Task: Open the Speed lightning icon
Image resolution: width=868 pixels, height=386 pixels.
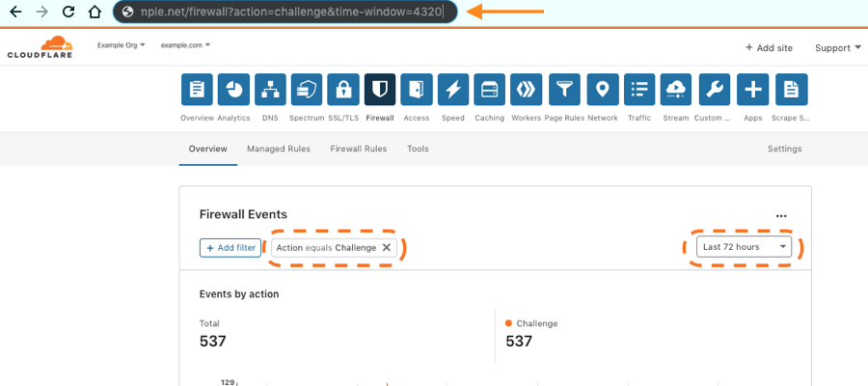Action: tap(453, 89)
